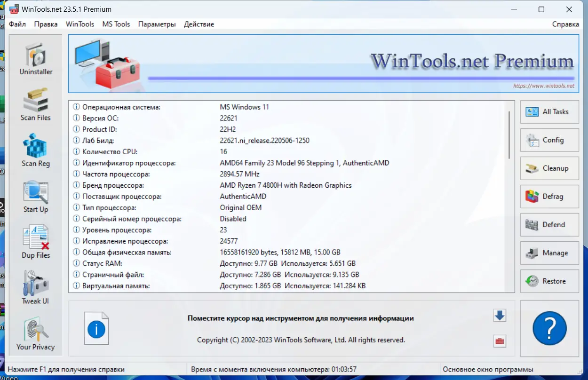Click info icon beside Операционная система
588x380 pixels.
point(77,107)
